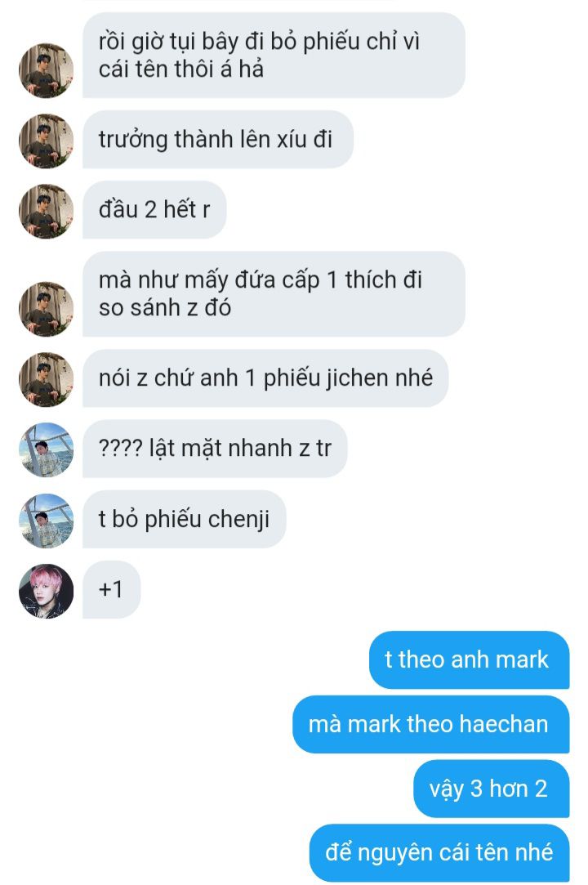Tap message 'mà như mấy đứa cấp 1 thích'
The height and width of the screenshot is (885, 588).
(274, 294)
